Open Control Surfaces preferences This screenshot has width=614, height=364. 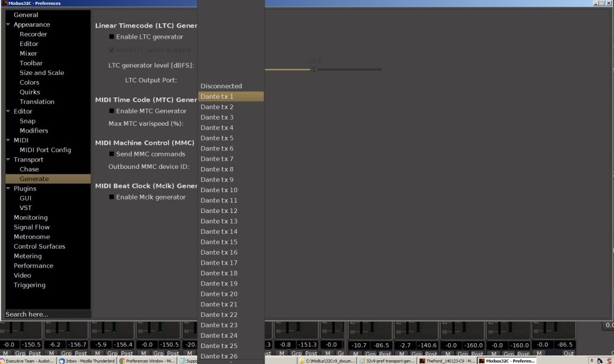(x=39, y=247)
